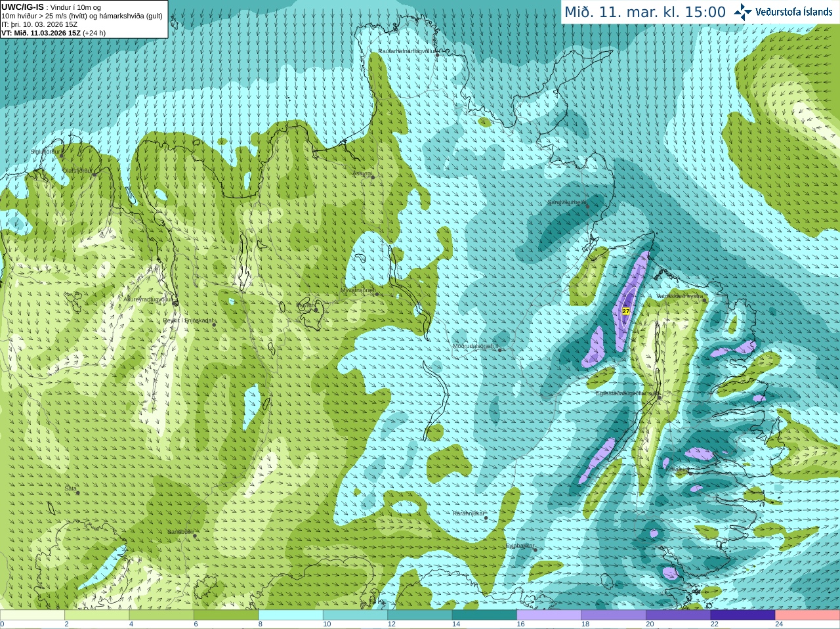Select the 2–4 m/s legend color
840x629 pixels.
(96, 615)
